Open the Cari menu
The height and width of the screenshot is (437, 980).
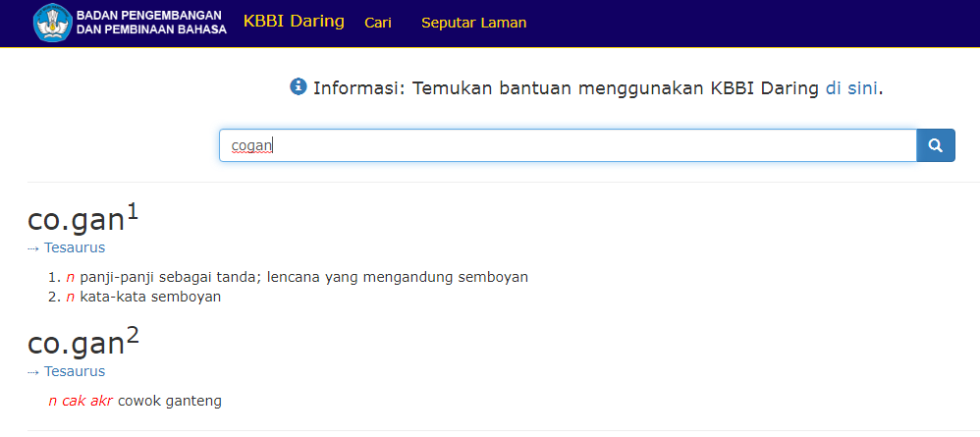click(x=378, y=23)
